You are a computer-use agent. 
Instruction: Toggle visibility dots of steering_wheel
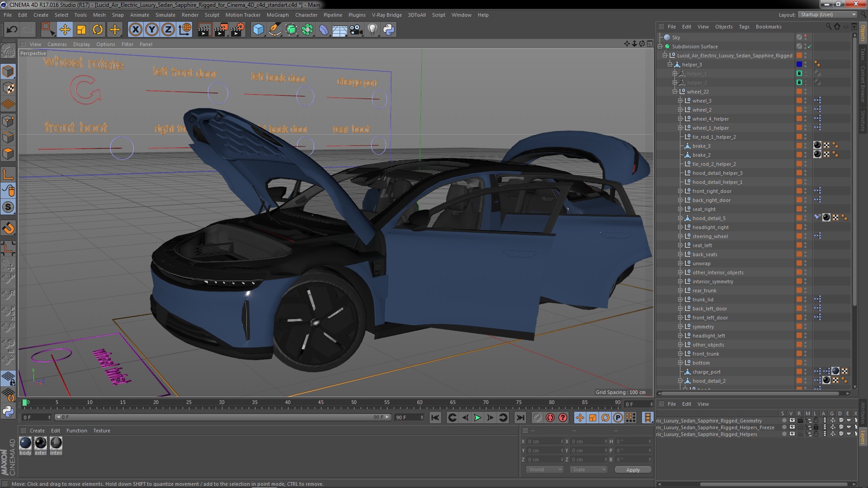[806, 236]
